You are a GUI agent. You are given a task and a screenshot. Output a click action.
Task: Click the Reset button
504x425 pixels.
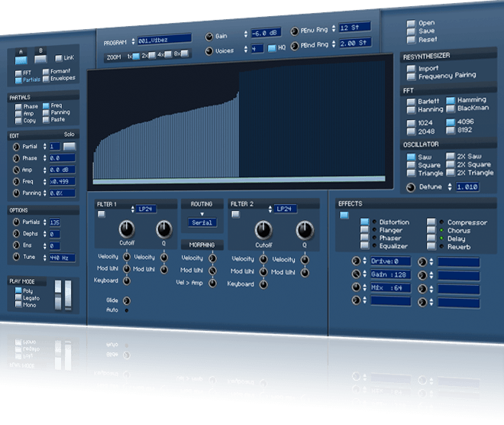(411, 40)
